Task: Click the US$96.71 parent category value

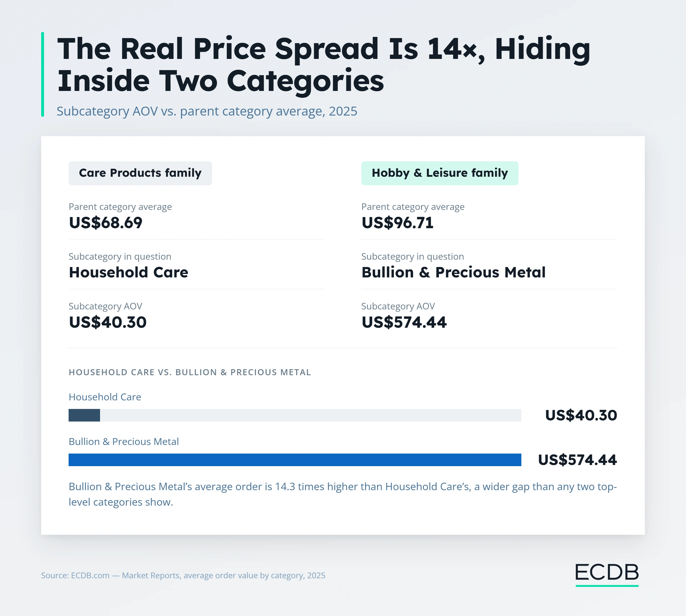Action: coord(398,223)
